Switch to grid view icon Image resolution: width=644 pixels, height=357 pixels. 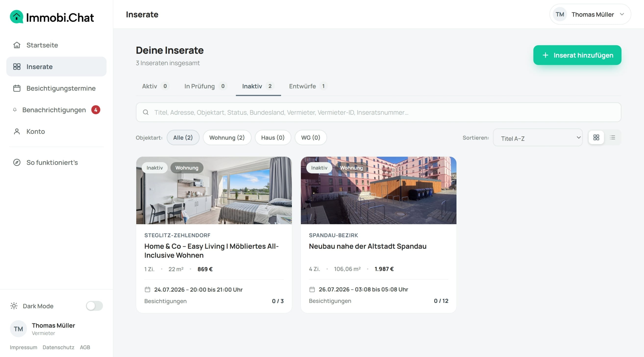[x=596, y=137]
